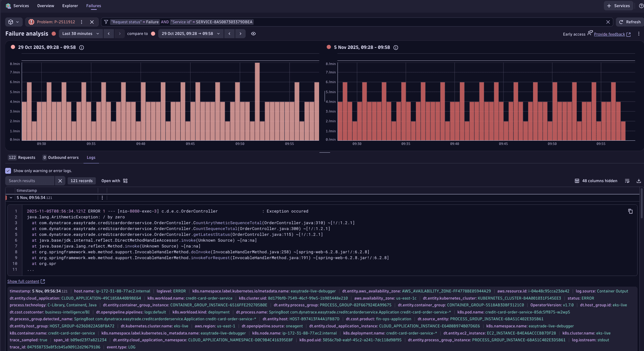Open log row actions menu
Viewport: 644px width, 351px height.
[x=102, y=198]
